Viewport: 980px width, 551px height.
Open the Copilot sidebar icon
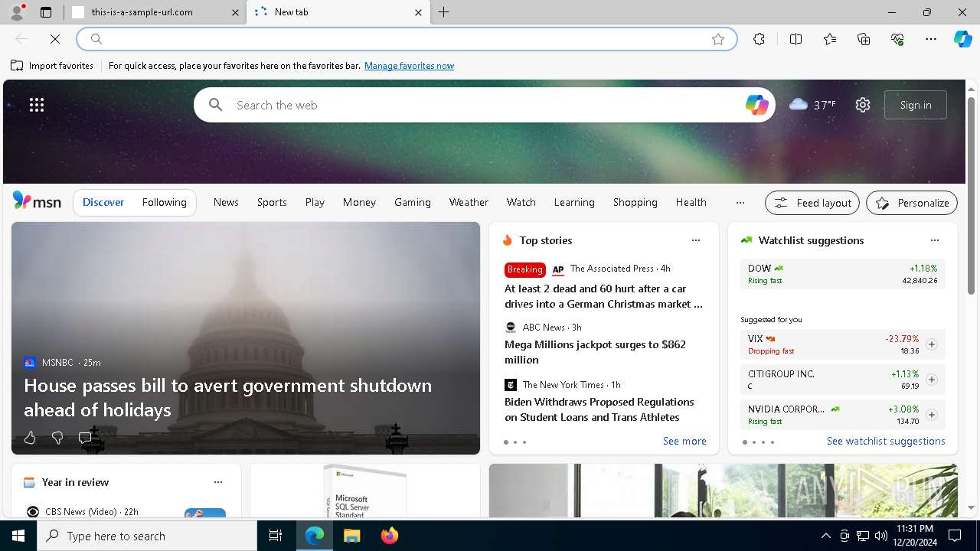(x=962, y=39)
